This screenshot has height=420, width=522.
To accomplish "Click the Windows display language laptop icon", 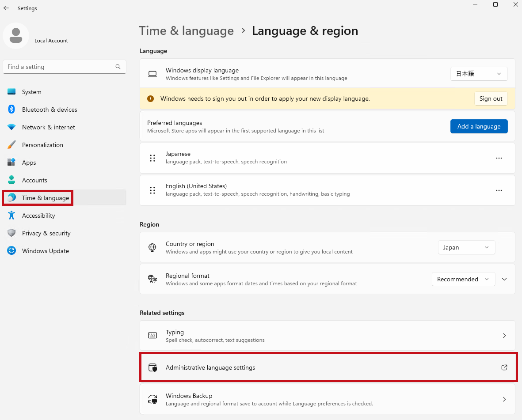I will coord(152,74).
